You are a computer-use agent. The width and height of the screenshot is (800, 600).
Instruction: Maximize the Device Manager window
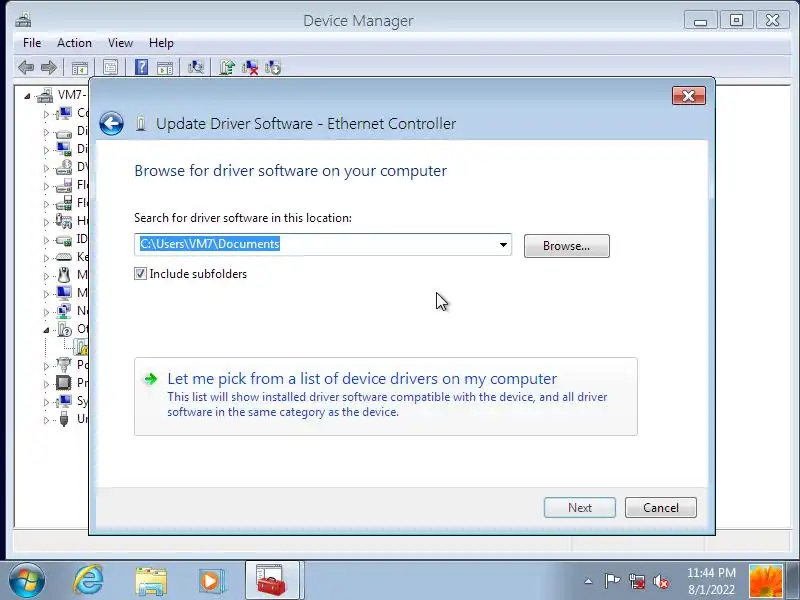[x=736, y=20]
